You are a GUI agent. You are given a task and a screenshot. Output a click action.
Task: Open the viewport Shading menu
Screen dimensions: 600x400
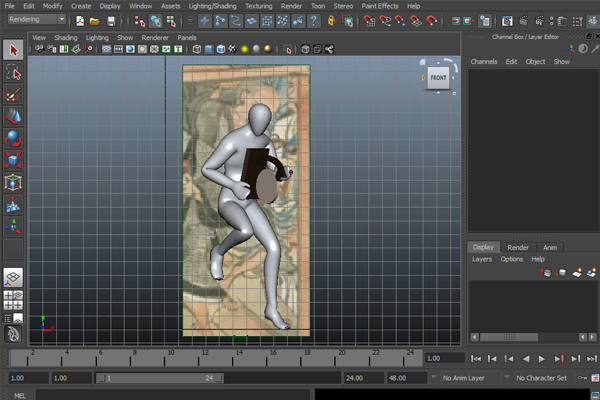pyautogui.click(x=66, y=38)
